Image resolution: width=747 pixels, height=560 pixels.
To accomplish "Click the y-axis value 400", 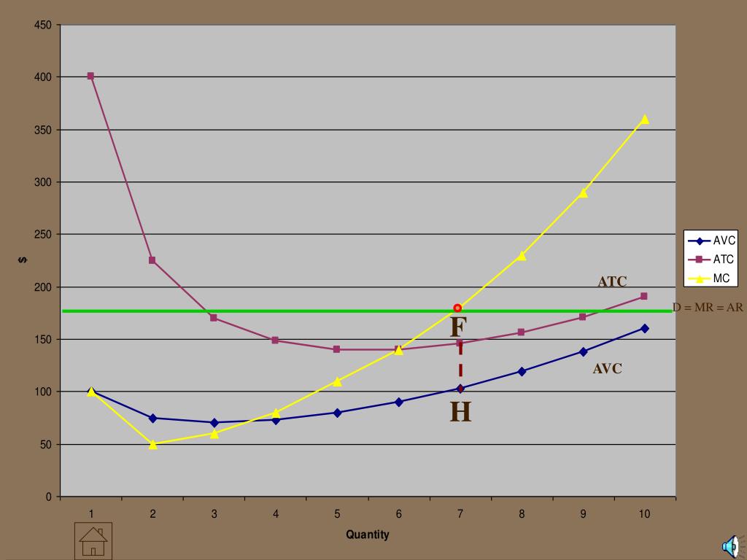I will [43, 77].
